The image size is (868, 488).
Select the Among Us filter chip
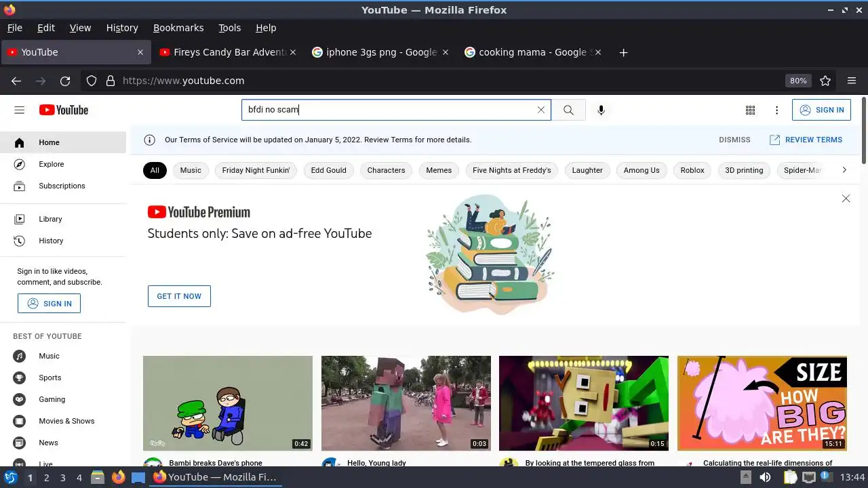point(642,170)
